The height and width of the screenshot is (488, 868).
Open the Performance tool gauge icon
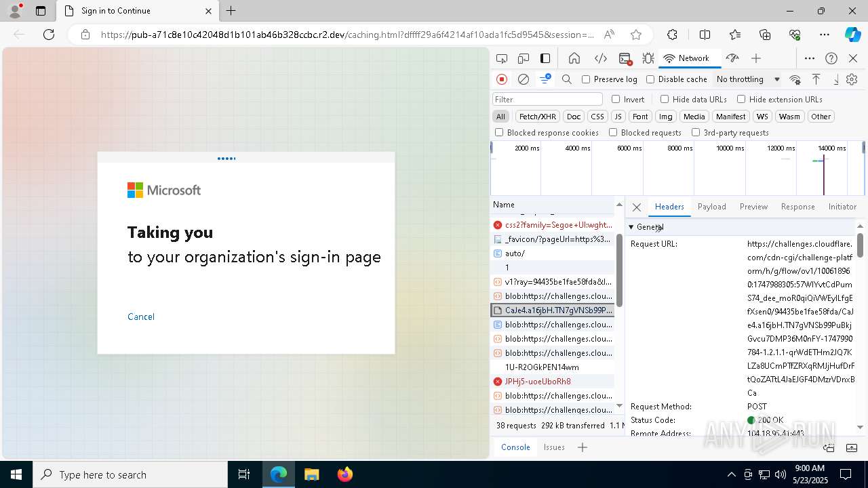(x=732, y=58)
